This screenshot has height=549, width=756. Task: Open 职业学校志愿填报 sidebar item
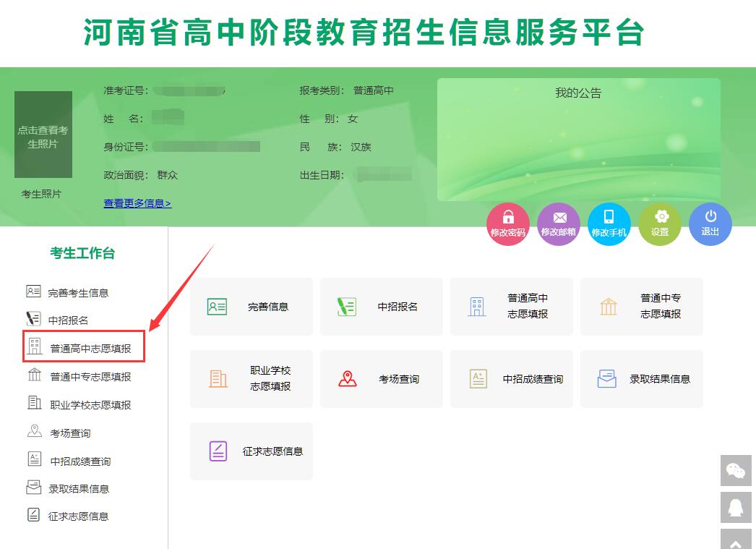pos(79,404)
